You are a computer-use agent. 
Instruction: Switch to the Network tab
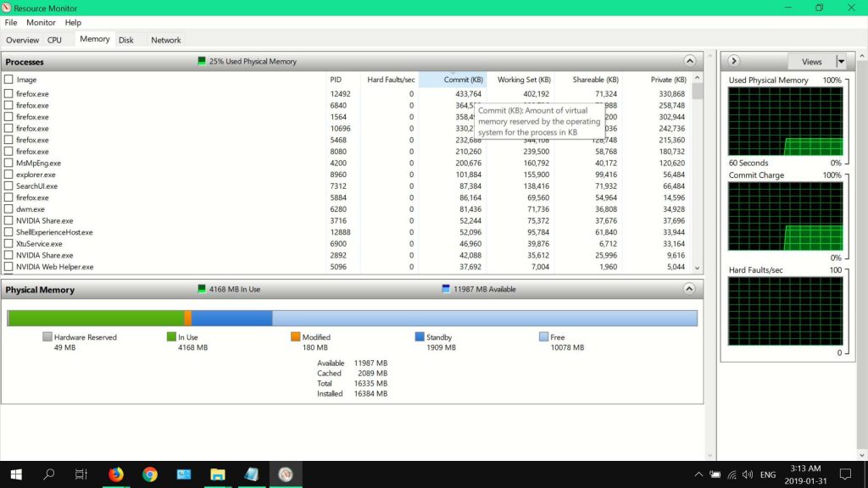166,40
